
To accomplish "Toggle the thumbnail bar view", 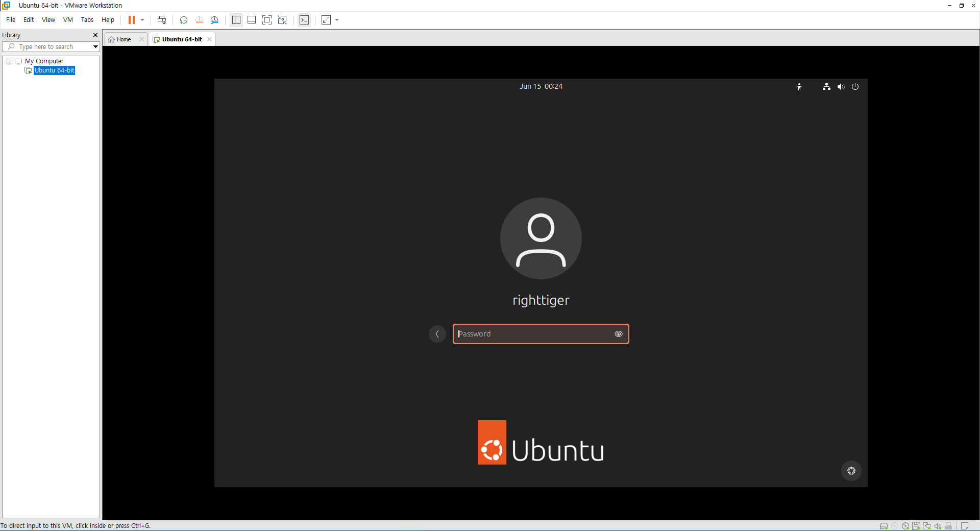I will [x=252, y=20].
